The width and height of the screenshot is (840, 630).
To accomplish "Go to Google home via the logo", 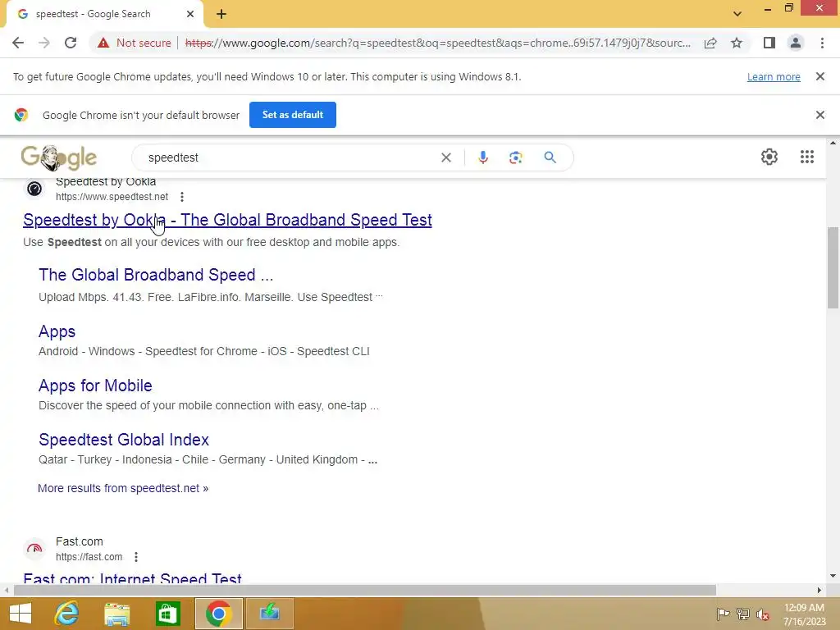I will tap(59, 157).
